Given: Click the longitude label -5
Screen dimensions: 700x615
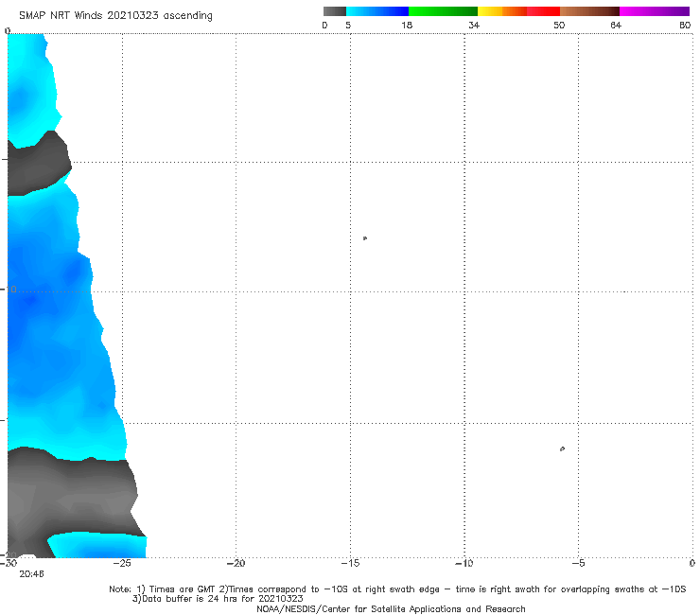Looking at the screenshot, I should click(578, 563).
